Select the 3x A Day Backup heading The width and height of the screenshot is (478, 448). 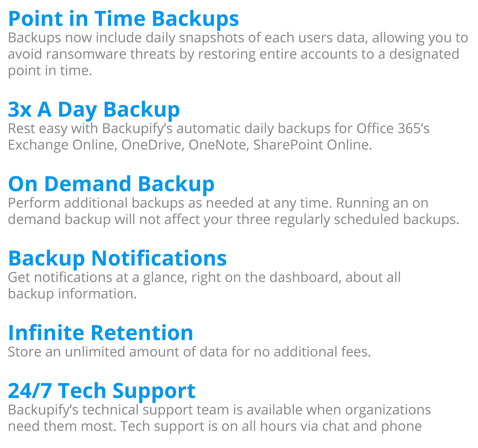pos(94,110)
